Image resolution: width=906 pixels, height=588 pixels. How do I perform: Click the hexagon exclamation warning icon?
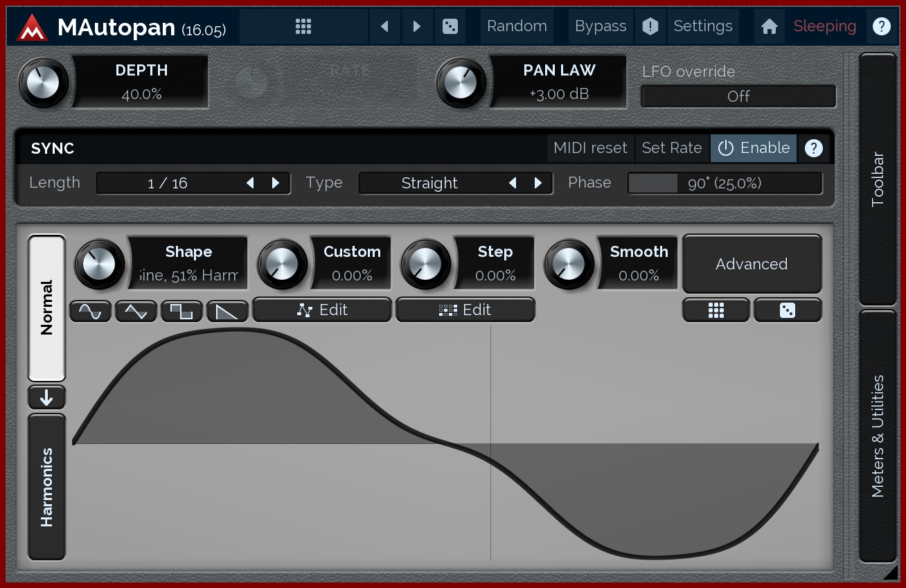click(x=650, y=26)
